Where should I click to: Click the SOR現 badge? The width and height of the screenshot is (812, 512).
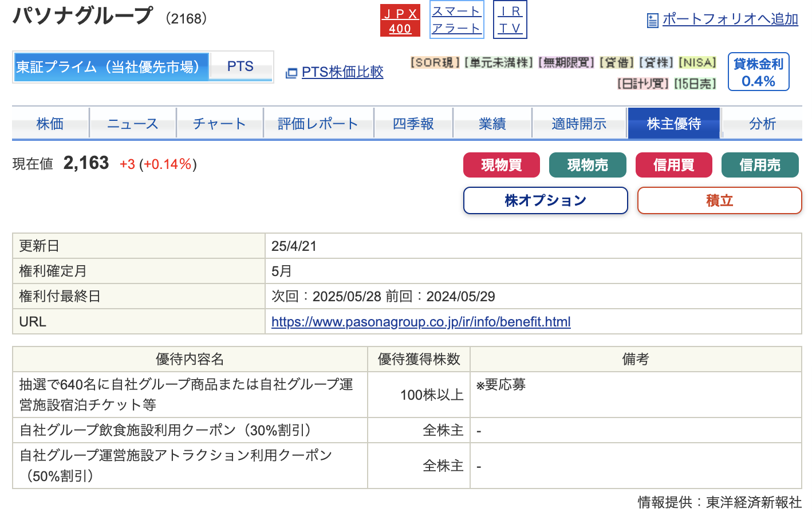(435, 62)
